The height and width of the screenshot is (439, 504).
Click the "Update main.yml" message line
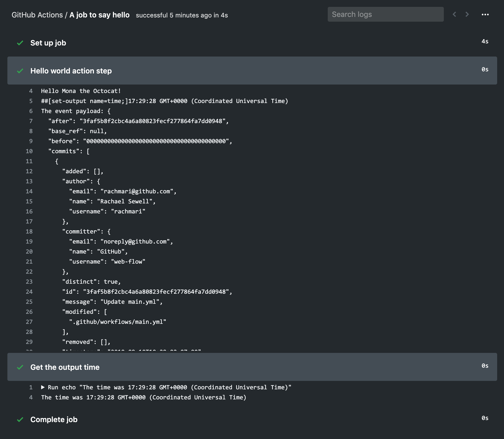click(112, 302)
